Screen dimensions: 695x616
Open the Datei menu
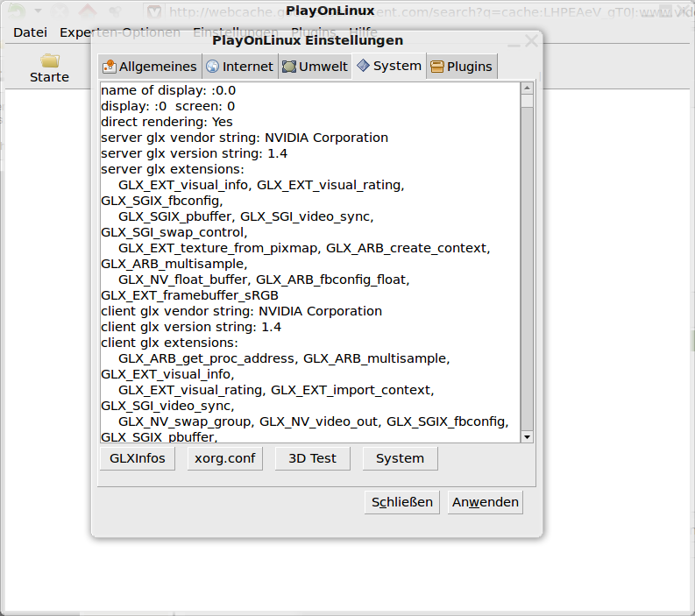point(30,32)
